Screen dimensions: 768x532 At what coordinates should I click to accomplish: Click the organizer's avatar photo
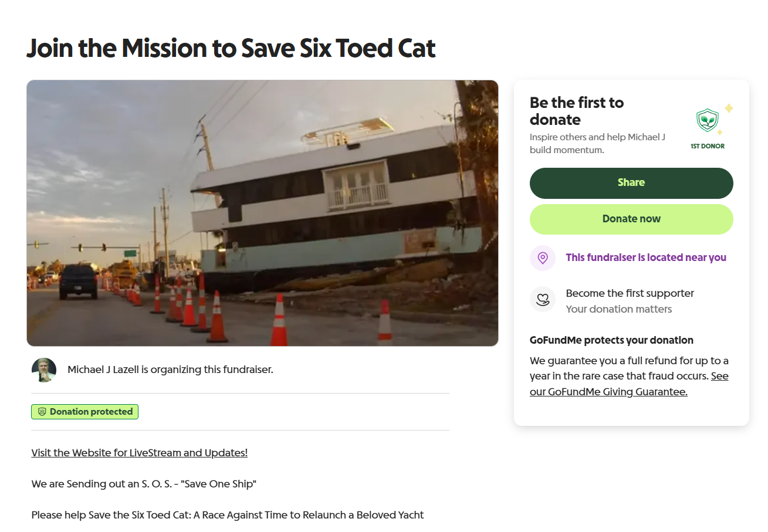click(44, 370)
